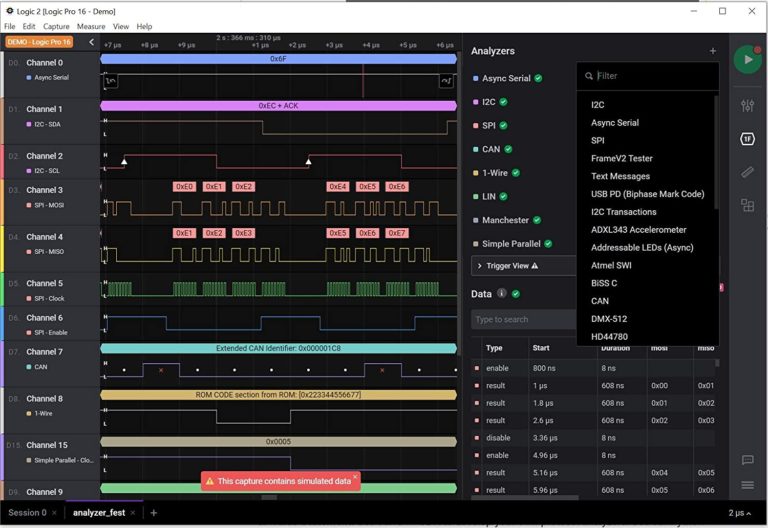
Task: Open the Measure menu
Action: click(91, 26)
